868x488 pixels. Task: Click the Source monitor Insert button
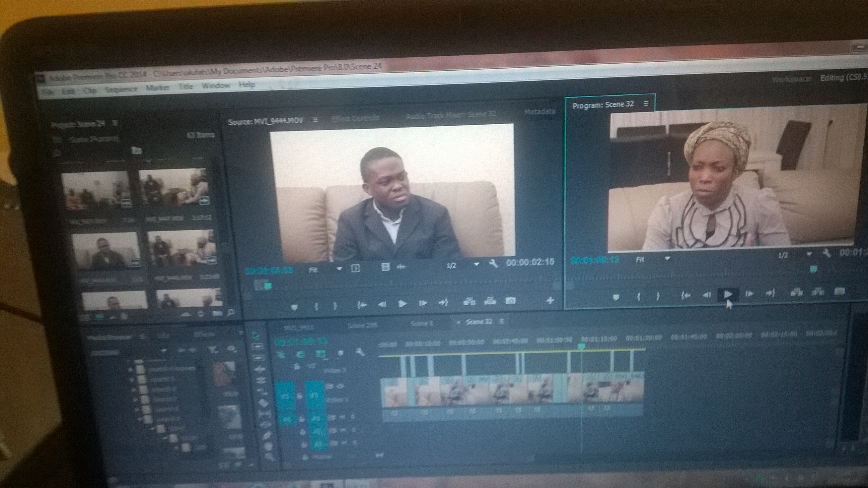point(469,301)
